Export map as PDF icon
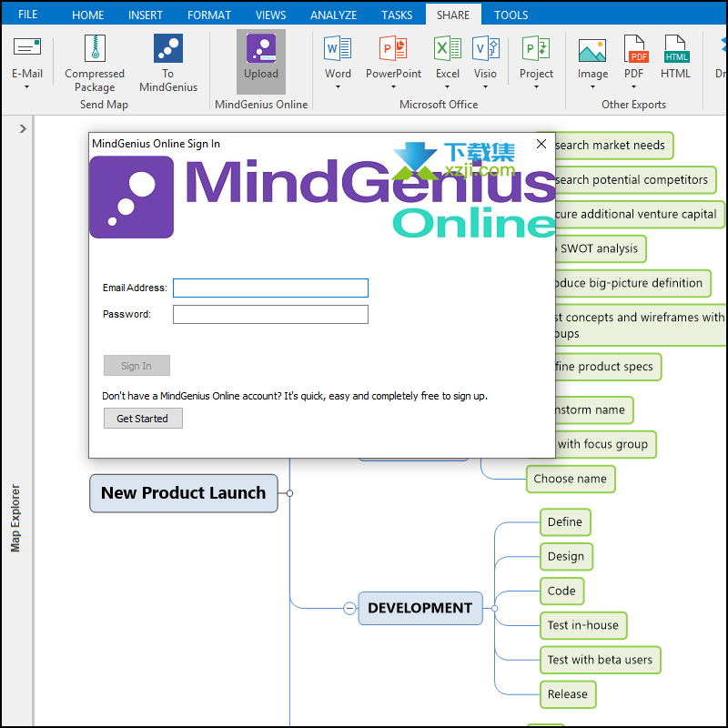 (x=635, y=48)
